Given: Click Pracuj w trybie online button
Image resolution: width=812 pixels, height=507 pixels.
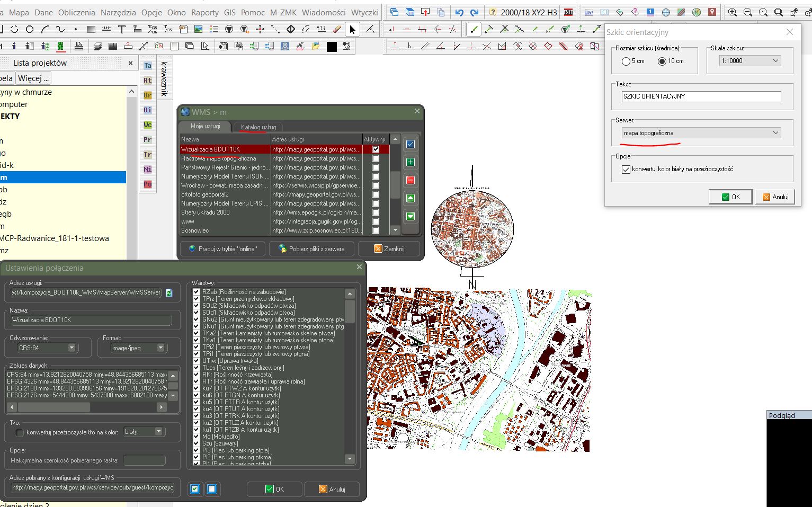Looking at the screenshot, I should coord(222,248).
